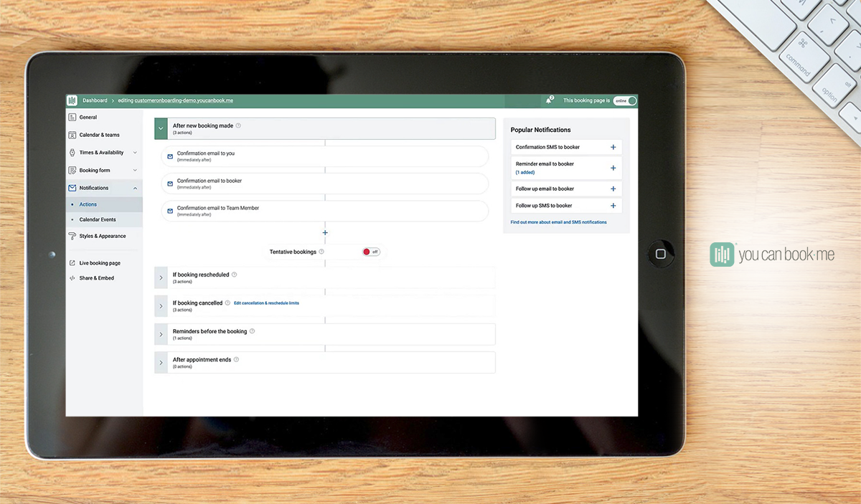Add Follow up email to booker
Screen dimensions: 861x504
pyautogui.click(x=613, y=189)
